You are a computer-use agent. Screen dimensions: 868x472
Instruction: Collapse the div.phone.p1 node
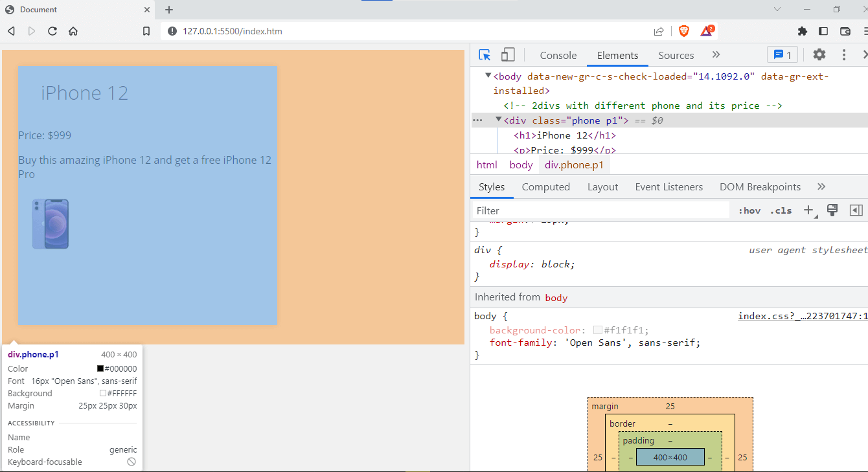[497, 120]
